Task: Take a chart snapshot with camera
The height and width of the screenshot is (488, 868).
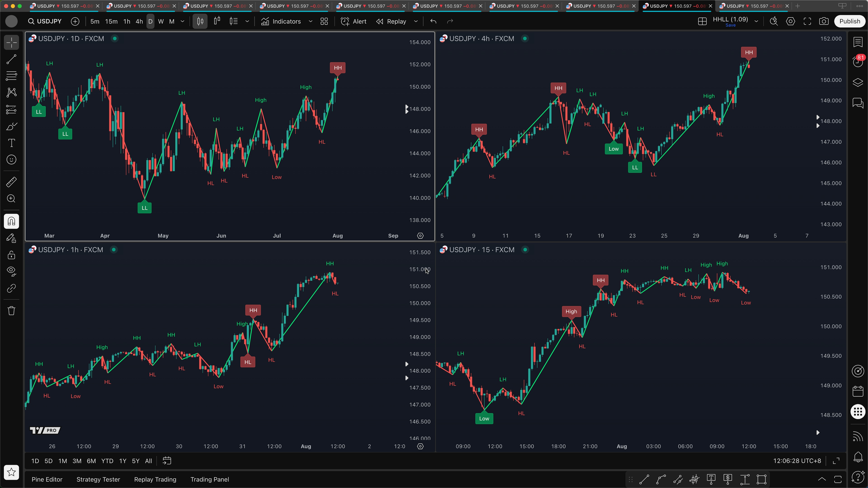Action: [x=824, y=21]
